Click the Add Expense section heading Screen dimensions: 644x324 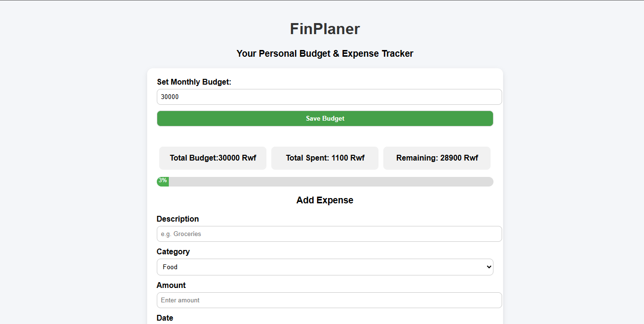click(x=325, y=200)
